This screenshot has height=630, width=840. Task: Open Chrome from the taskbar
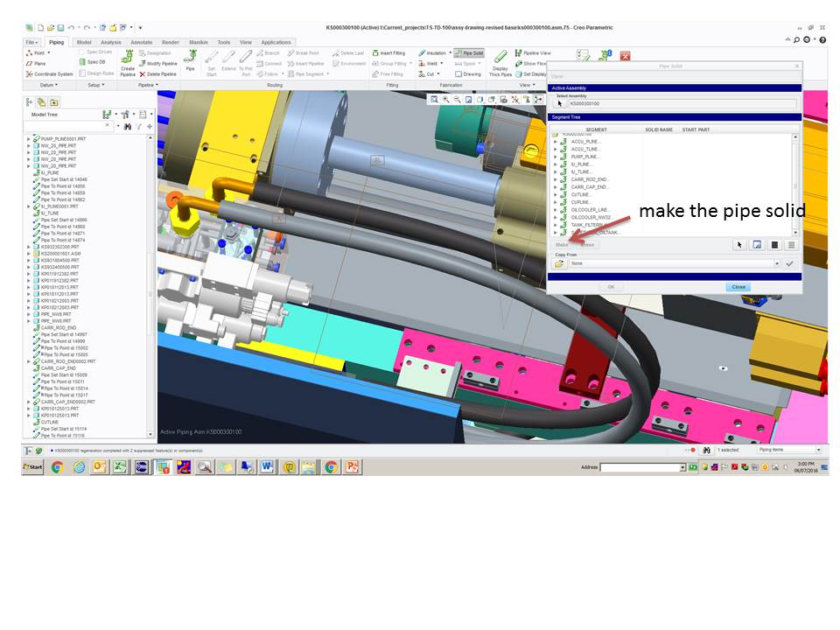tap(58, 467)
